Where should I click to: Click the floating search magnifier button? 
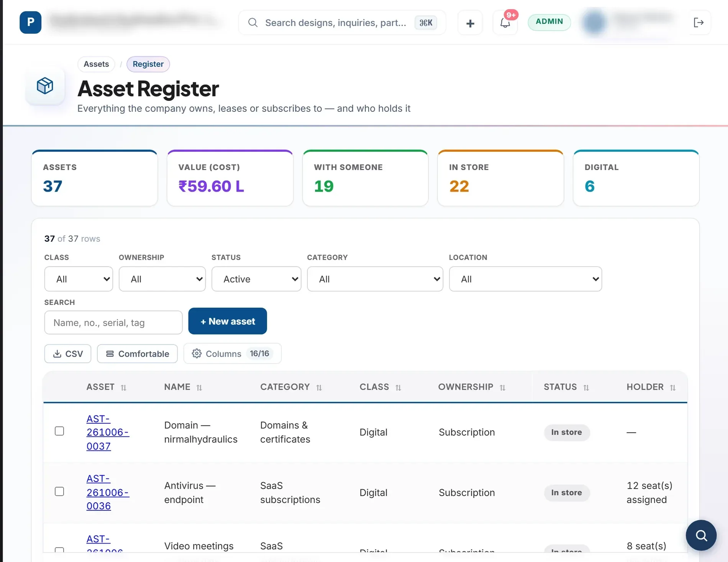click(x=701, y=535)
